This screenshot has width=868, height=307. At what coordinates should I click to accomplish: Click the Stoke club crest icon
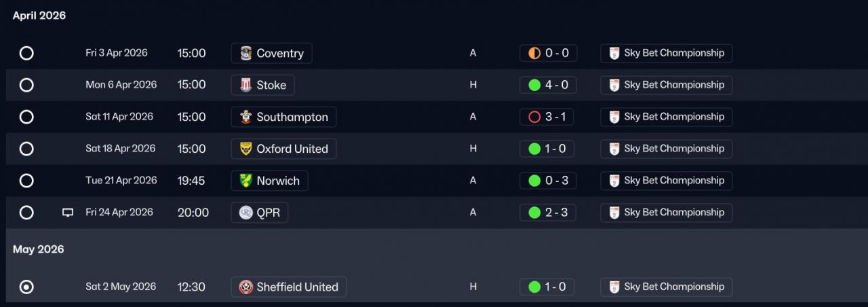pyautogui.click(x=245, y=85)
